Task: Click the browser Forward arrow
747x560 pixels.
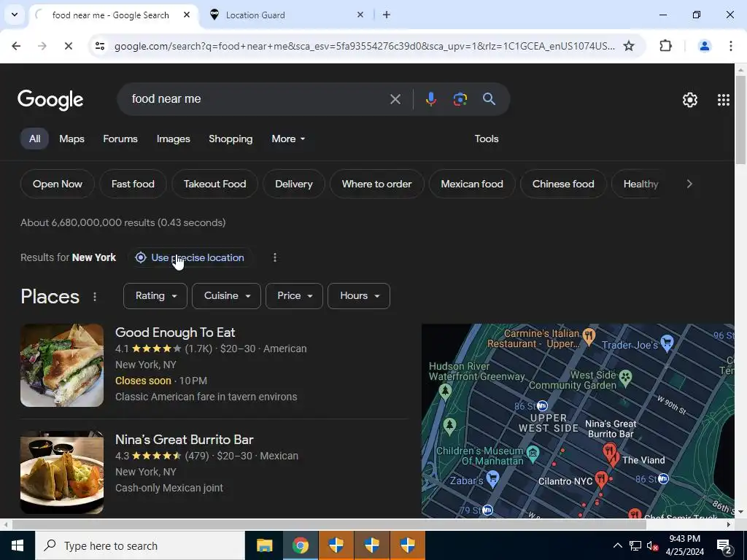Action: tap(42, 46)
